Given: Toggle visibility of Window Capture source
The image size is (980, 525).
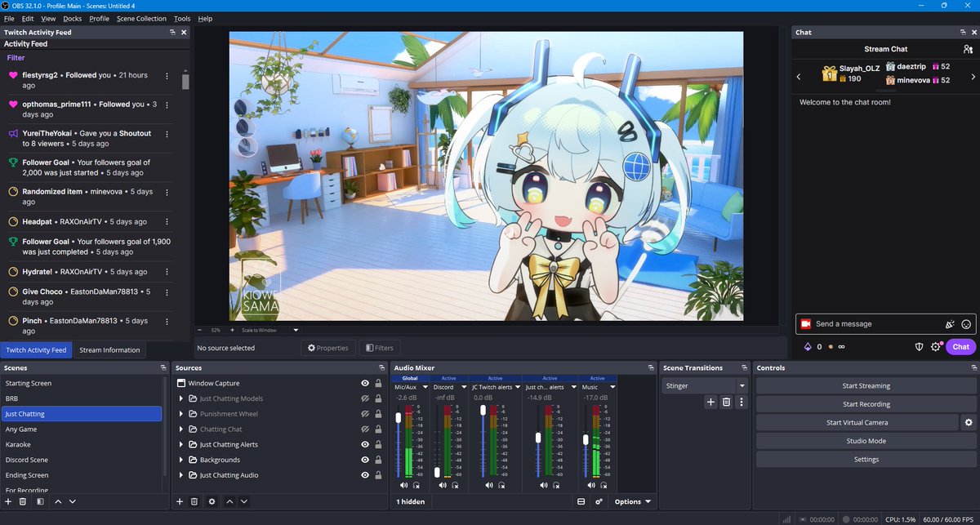Looking at the screenshot, I should [365, 383].
